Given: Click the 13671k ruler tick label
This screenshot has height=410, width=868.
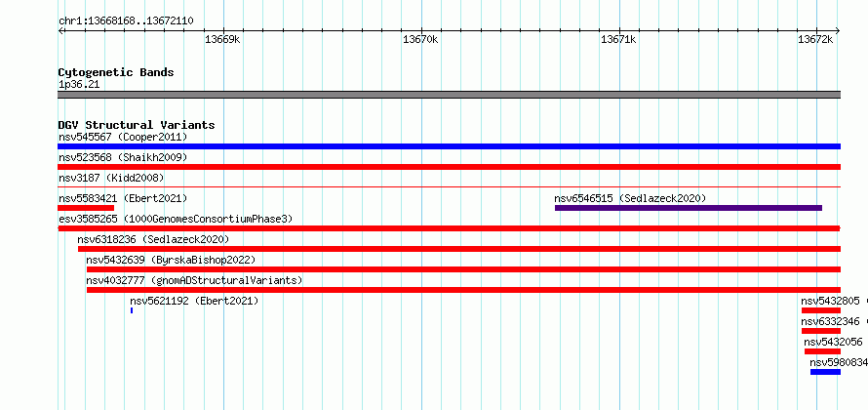Looking at the screenshot, I should (x=618, y=40).
